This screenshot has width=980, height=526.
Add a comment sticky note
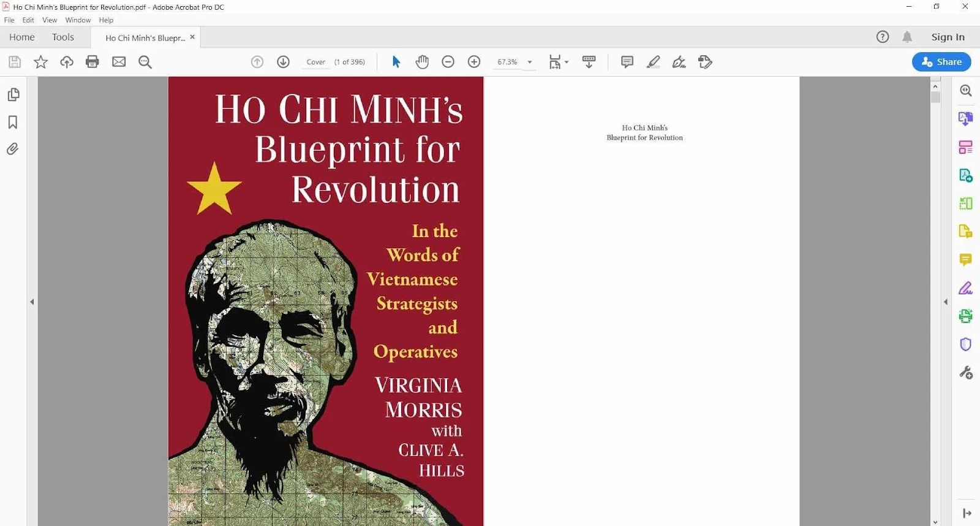click(x=627, y=62)
